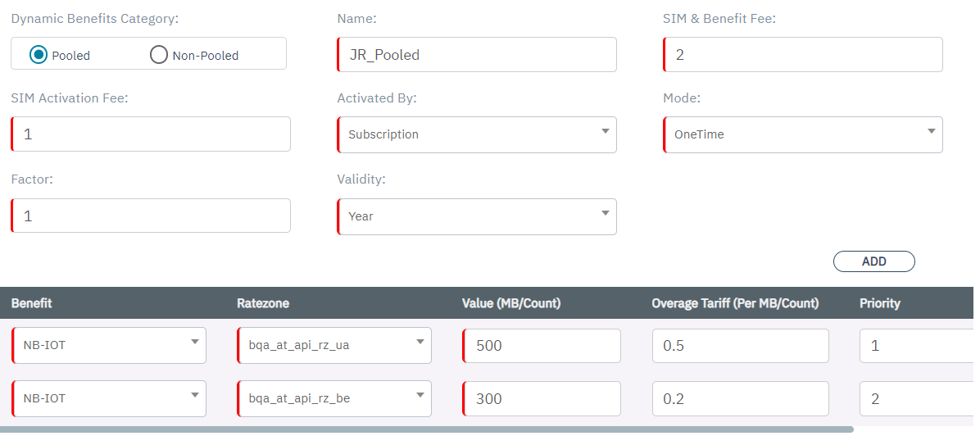Open the first row Benefit dropdown

point(109,345)
